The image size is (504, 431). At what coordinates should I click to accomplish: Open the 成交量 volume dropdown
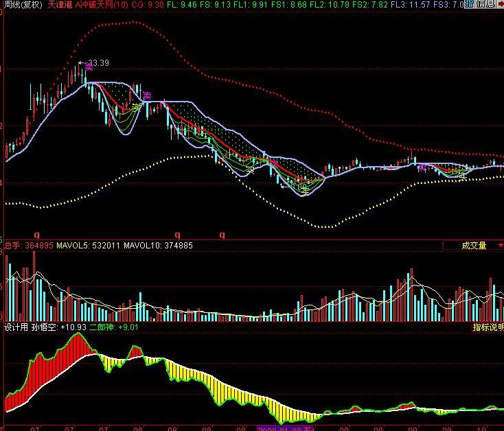tap(473, 245)
